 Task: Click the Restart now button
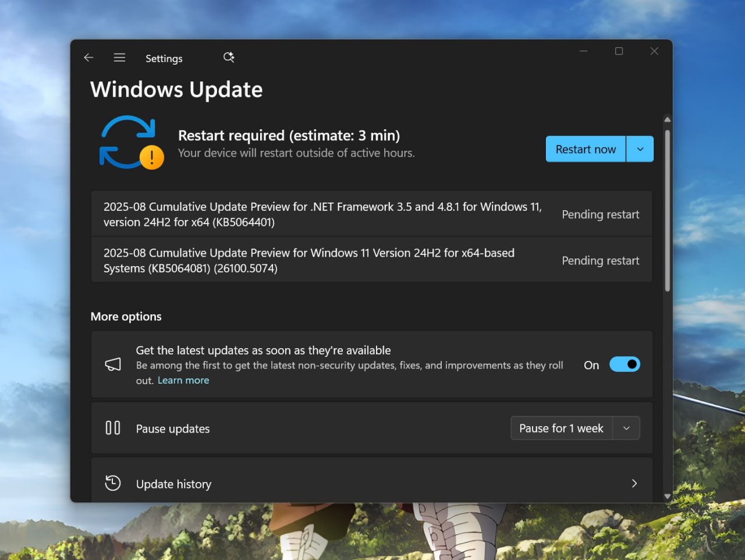[x=586, y=149]
